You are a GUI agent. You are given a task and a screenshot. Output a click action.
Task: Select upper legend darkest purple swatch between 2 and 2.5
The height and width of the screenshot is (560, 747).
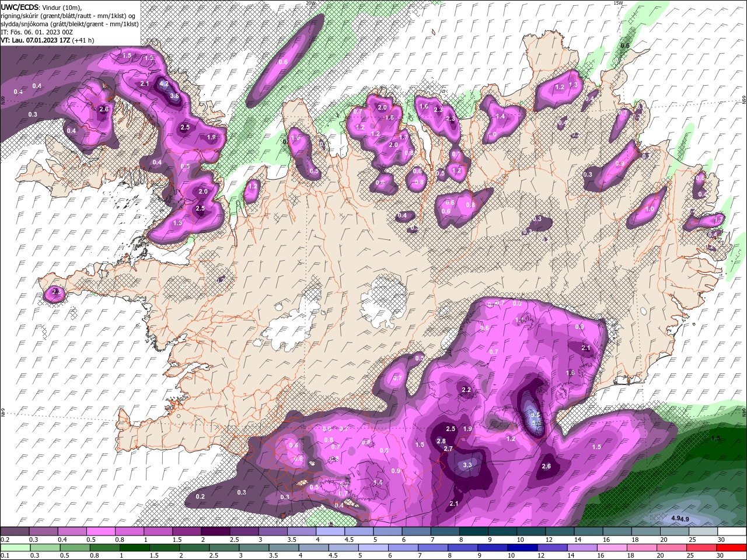point(215,531)
